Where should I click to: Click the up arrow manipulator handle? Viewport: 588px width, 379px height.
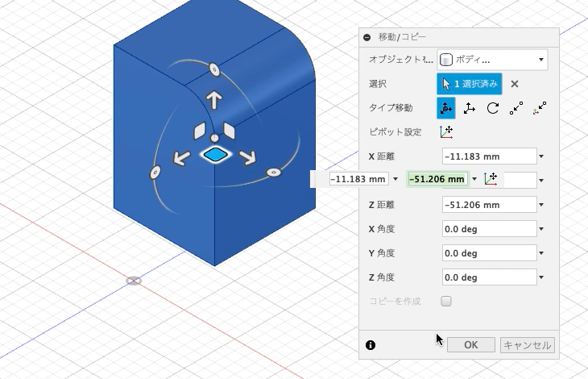pyautogui.click(x=214, y=100)
